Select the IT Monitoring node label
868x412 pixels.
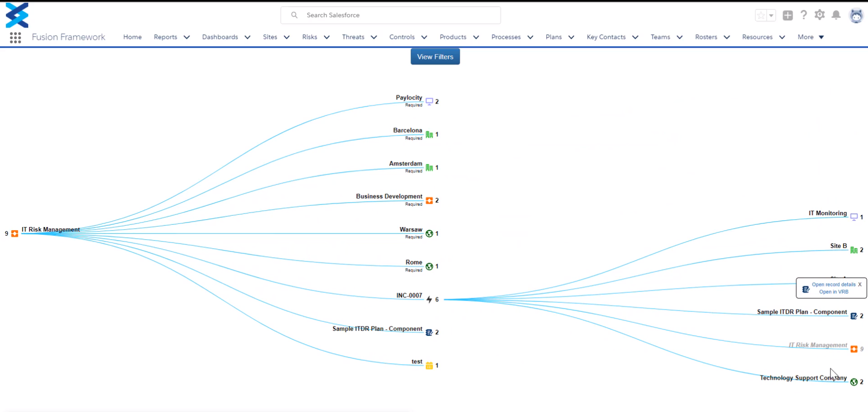[828, 213]
